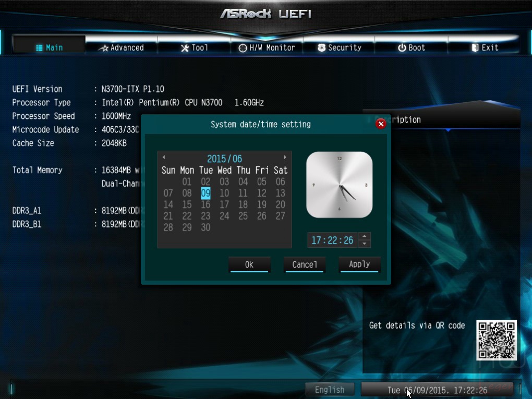Pick day 27 in calendar
532x399 pixels.
[x=280, y=216]
